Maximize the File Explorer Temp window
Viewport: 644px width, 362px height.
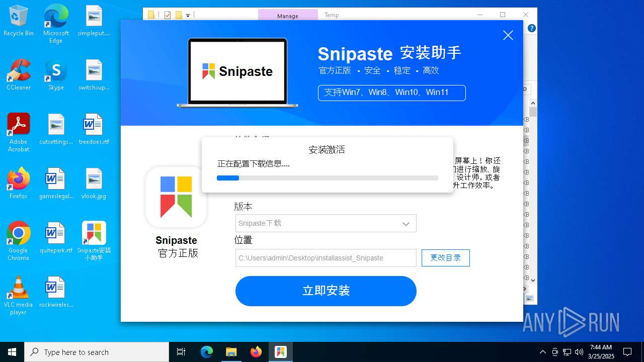point(503,15)
